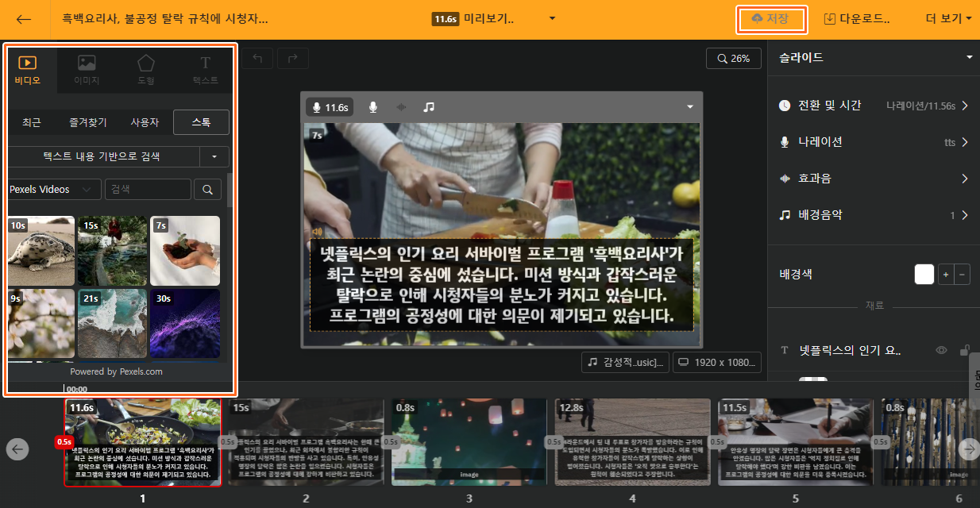Click the 11.6s 미리보기 preview button
980x508 pixels.
473,19
